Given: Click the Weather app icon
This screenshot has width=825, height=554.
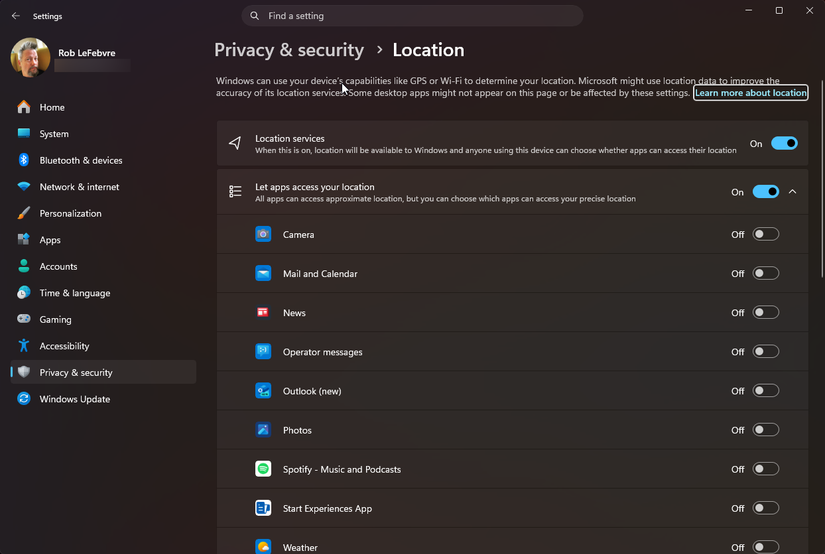Looking at the screenshot, I should [263, 547].
